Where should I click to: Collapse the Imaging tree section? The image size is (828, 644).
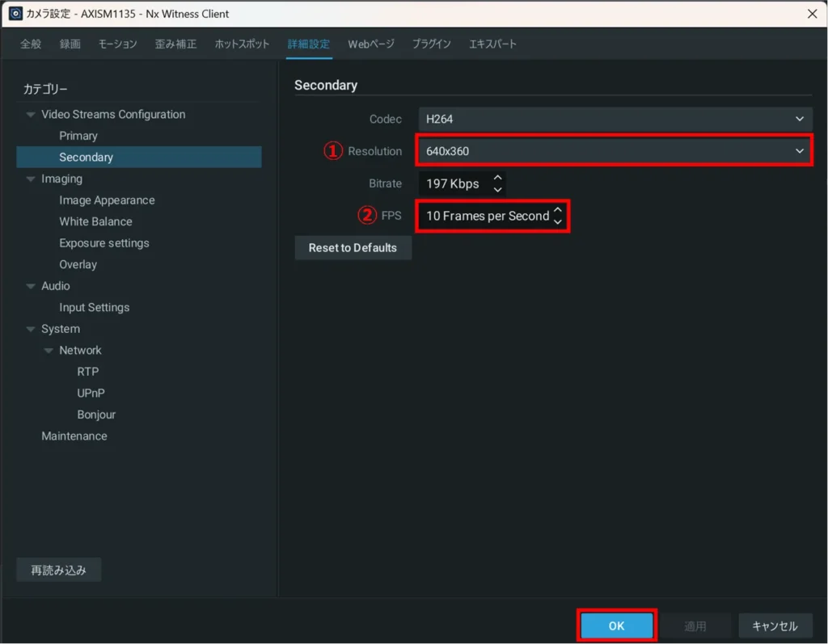[31, 179]
